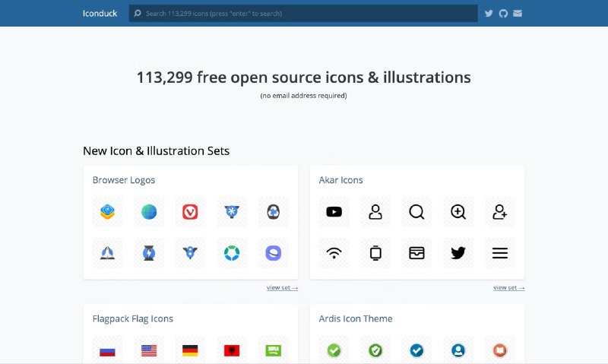Click the email envelope icon in header
The height and width of the screenshot is (364, 608).
click(x=518, y=14)
